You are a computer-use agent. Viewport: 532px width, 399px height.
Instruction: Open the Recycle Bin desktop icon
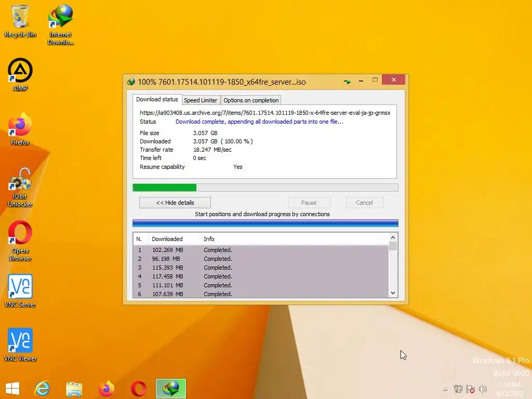tap(20, 21)
